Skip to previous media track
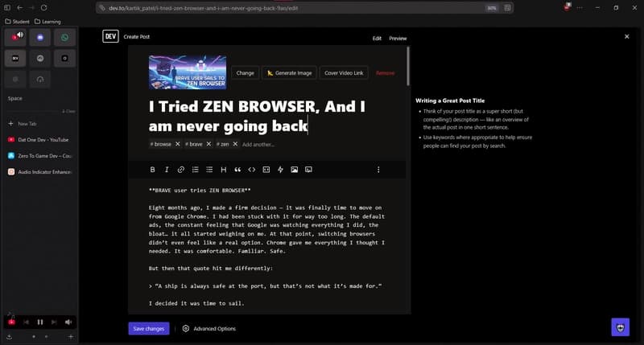The height and width of the screenshot is (345, 644). click(x=26, y=322)
